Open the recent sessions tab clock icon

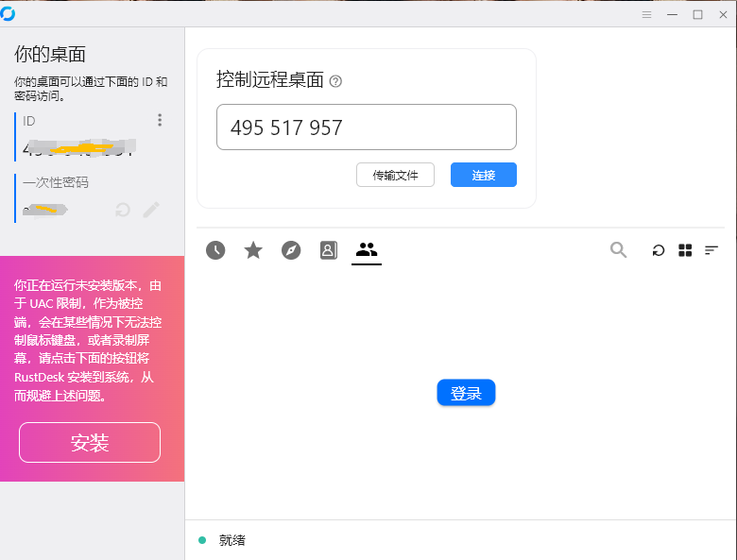(x=215, y=250)
